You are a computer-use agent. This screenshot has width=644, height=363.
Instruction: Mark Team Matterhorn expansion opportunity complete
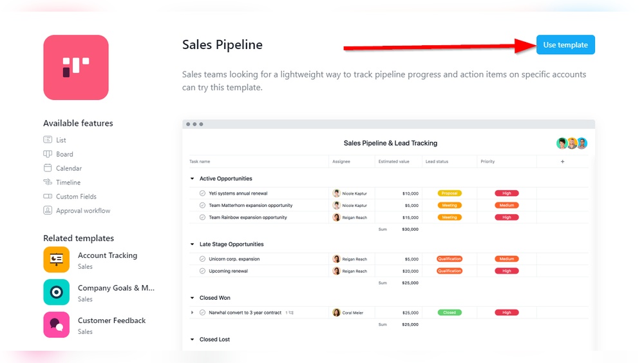(202, 205)
